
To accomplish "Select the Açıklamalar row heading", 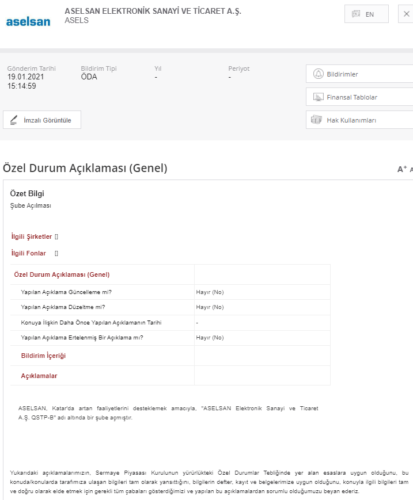I will pos(39,376).
